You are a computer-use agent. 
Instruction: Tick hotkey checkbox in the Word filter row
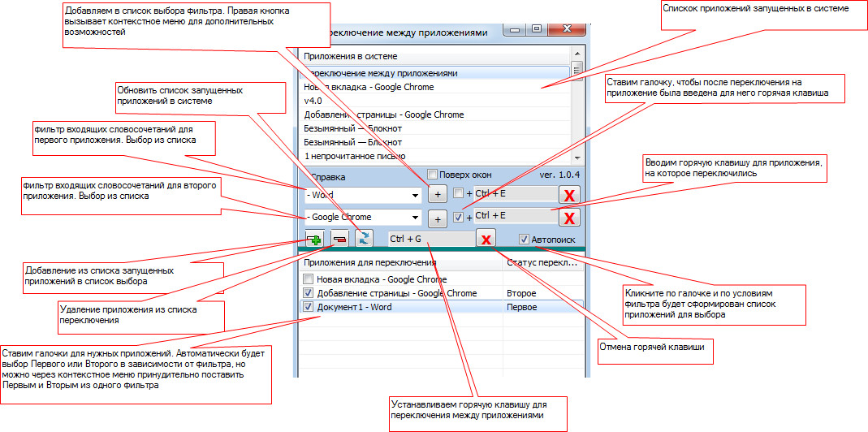click(458, 193)
